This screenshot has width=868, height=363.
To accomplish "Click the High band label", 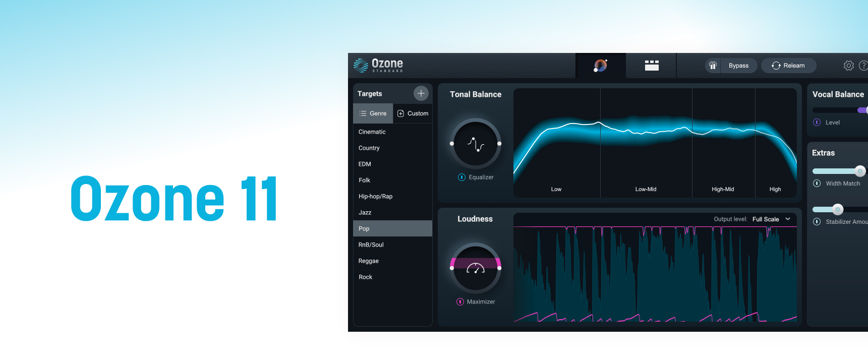I will 775,189.
